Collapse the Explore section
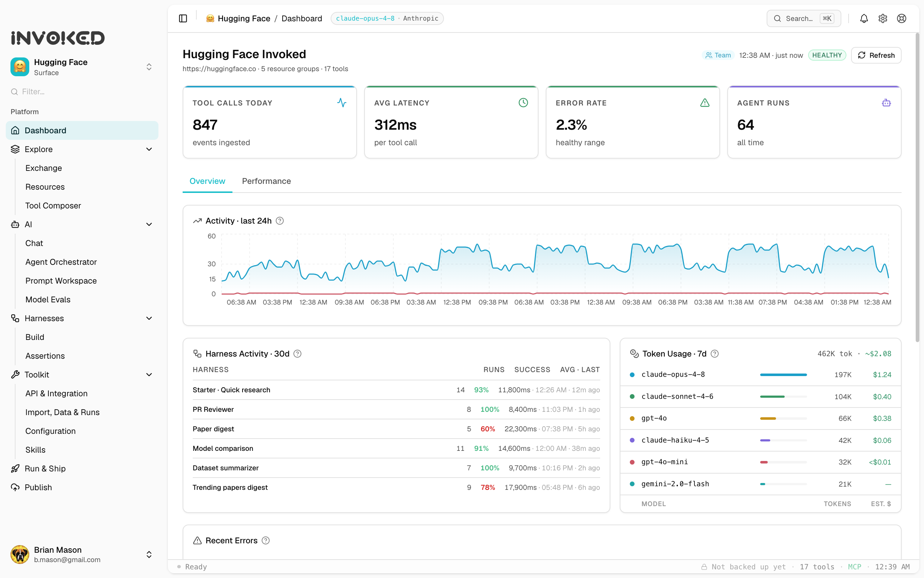Viewport: 924px width, 578px height. click(x=149, y=149)
